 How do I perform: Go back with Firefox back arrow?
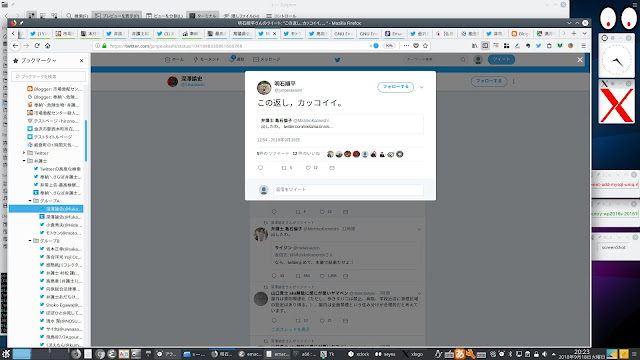tap(16, 46)
